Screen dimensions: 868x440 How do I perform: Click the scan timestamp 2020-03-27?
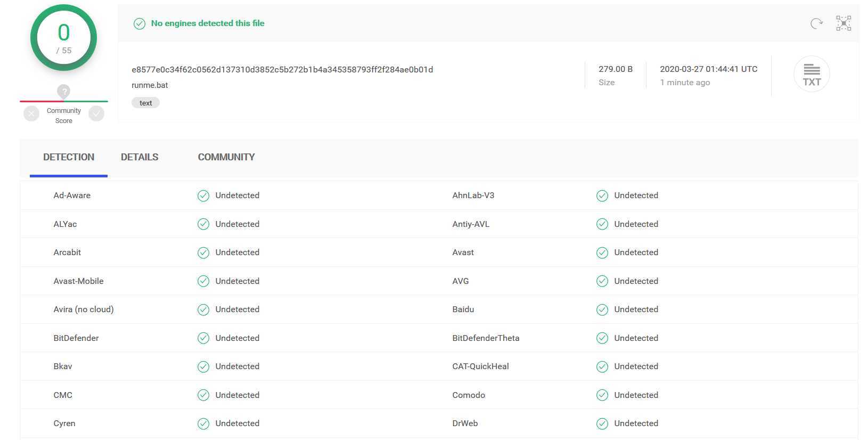[x=708, y=69]
